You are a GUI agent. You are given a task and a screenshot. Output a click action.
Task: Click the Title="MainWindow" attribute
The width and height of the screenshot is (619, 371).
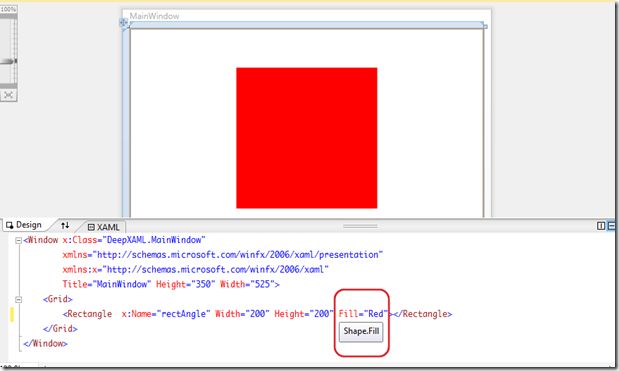click(x=107, y=284)
